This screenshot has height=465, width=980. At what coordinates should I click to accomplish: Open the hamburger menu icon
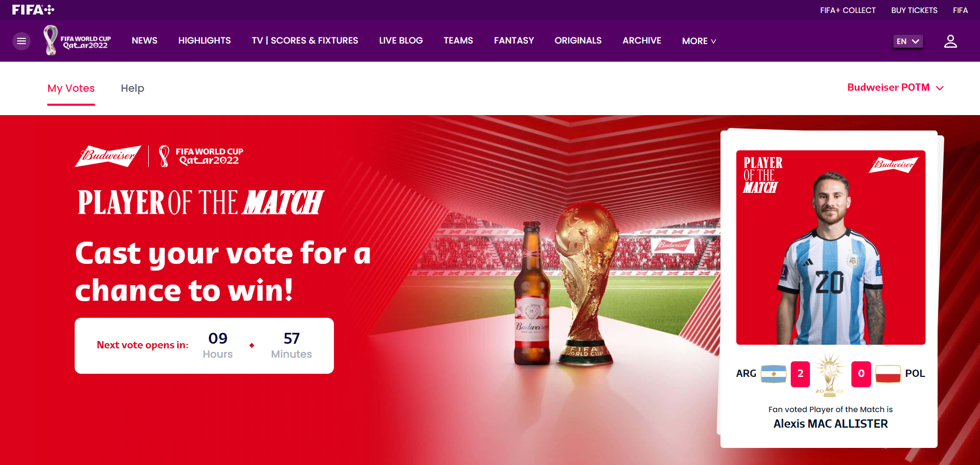(x=21, y=41)
